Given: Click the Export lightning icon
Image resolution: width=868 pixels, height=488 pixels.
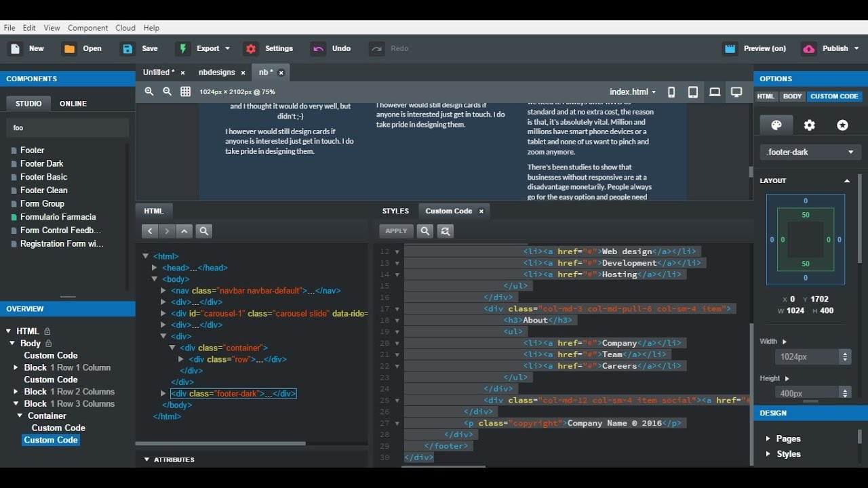Looking at the screenshot, I should pos(182,49).
